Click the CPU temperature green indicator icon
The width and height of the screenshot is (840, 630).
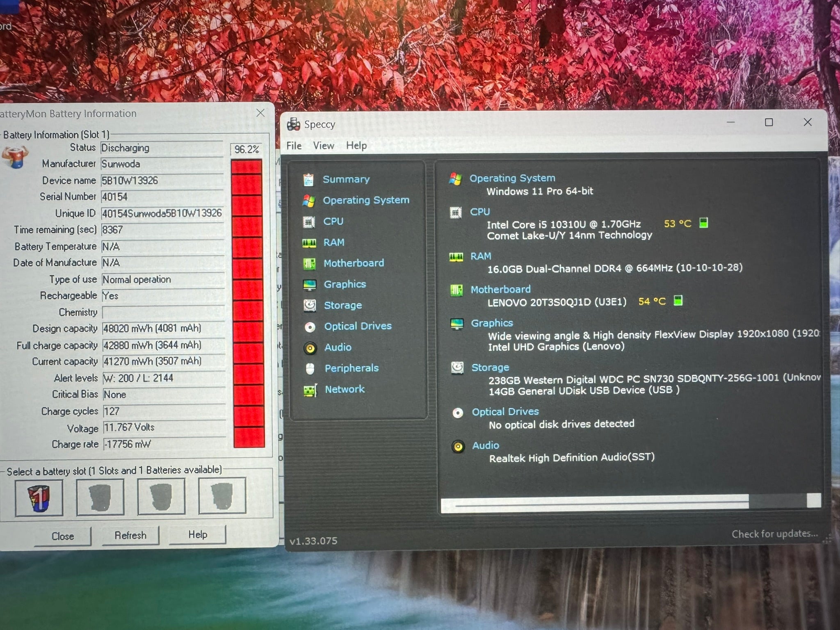[703, 223]
